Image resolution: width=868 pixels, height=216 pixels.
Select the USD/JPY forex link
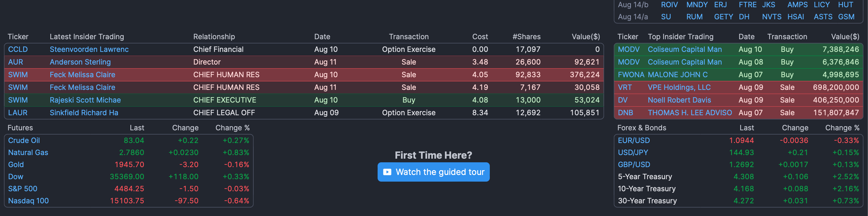click(632, 152)
